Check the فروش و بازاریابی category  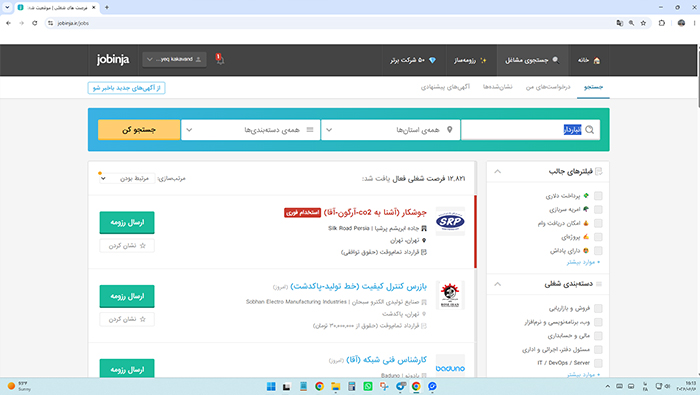(x=598, y=308)
